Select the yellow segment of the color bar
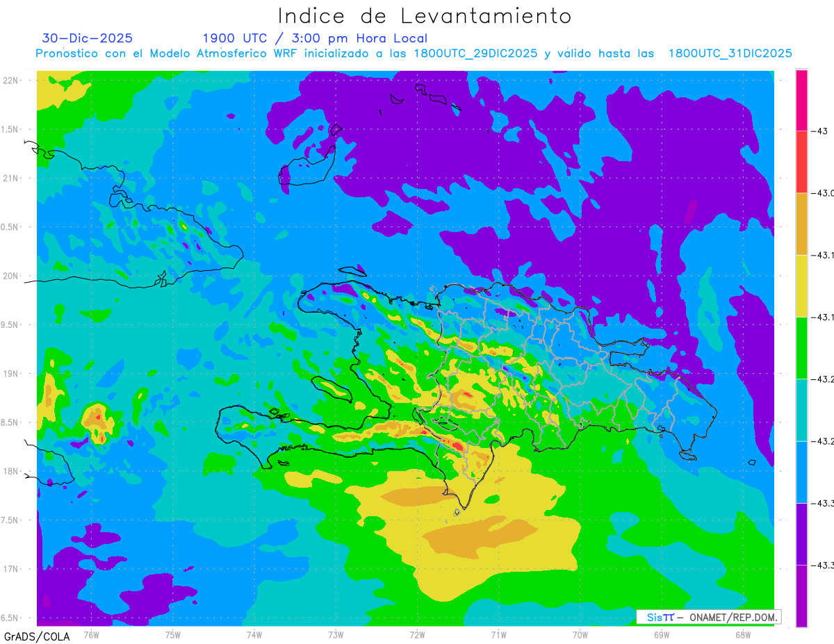Screen dimensions: 834x644 click(801, 286)
